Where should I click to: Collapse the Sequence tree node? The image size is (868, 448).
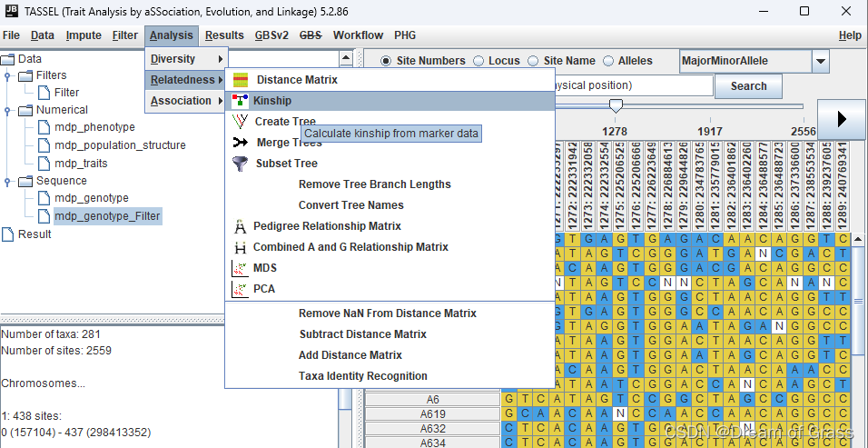point(7,182)
